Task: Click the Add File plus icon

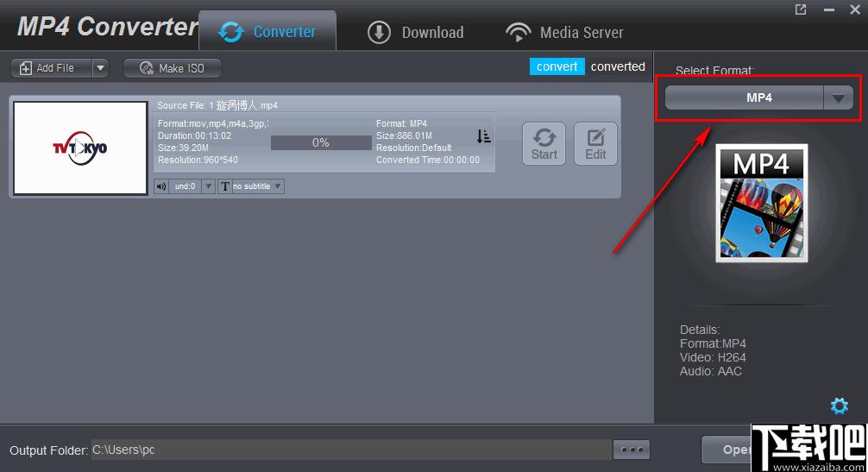Action: 26,68
